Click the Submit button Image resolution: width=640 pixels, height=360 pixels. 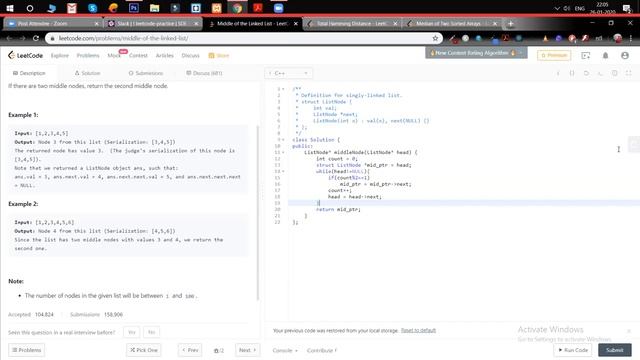615,350
